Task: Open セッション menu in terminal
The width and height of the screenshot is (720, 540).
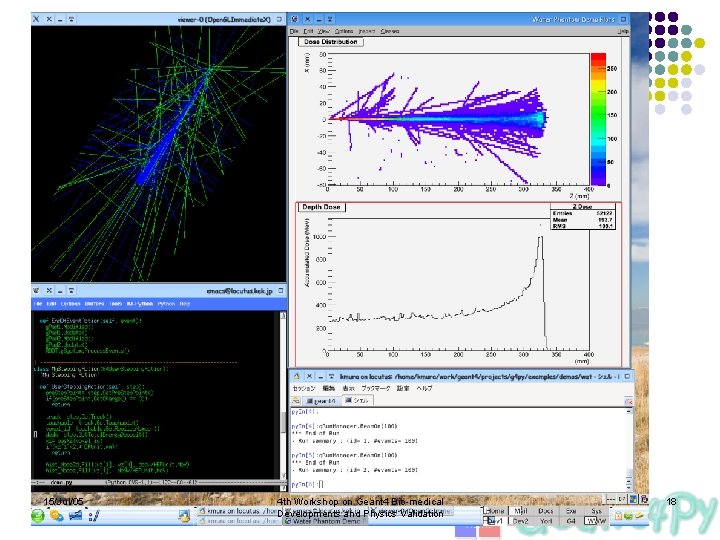Action: [304, 388]
